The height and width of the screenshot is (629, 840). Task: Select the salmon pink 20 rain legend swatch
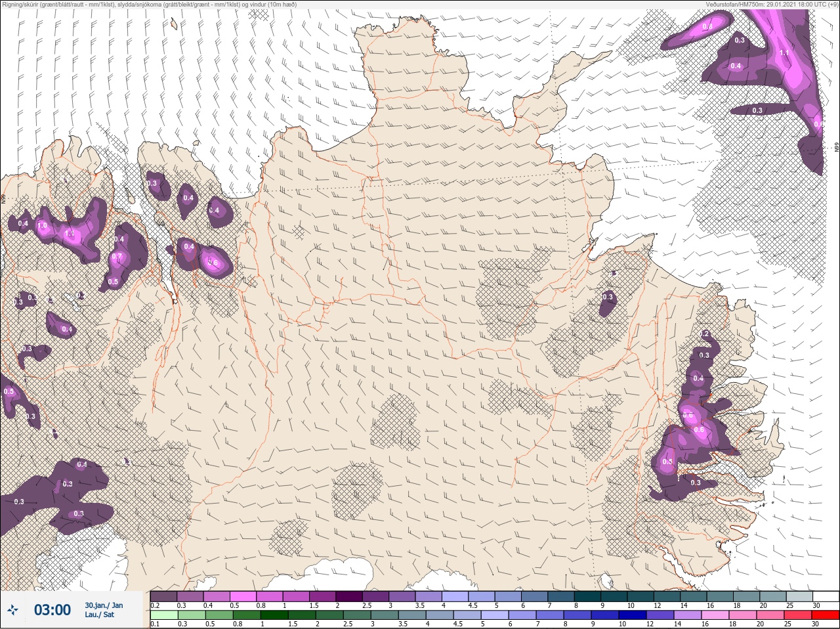pyautogui.click(x=770, y=615)
